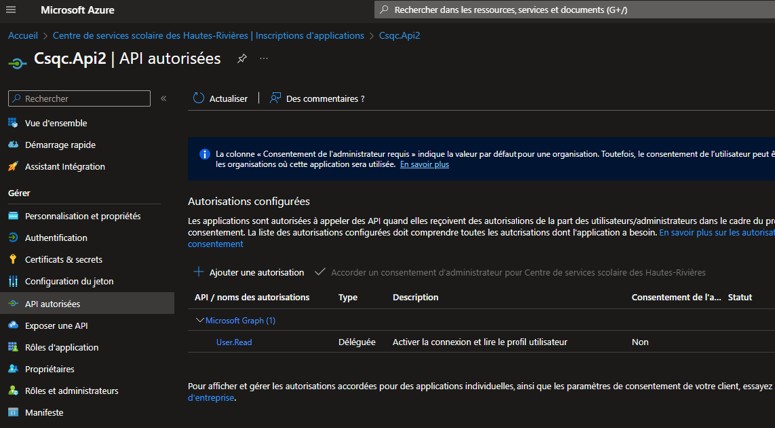Click the search magnifier icon in top bar
This screenshot has width=775, height=428.
click(x=384, y=10)
